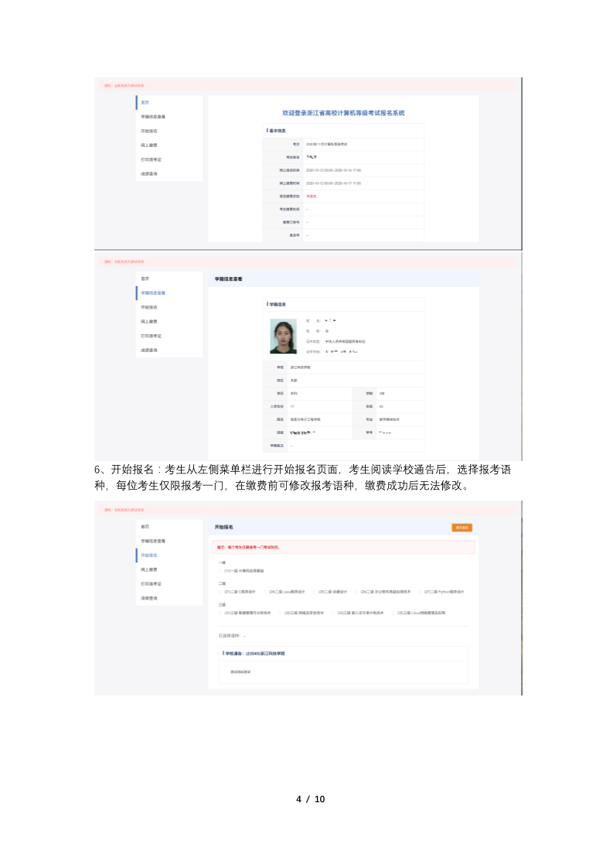Open 成绩查询 in the bottom screenshot sidebar

coord(149,598)
